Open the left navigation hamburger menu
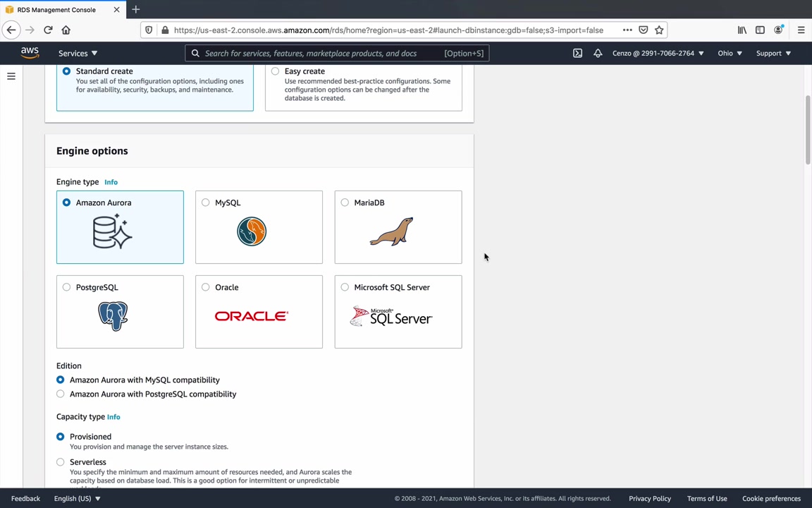 11,76
